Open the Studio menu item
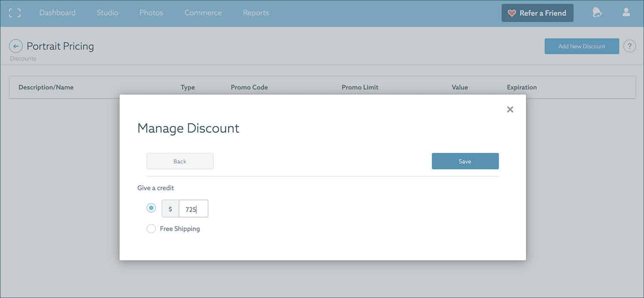This screenshot has width=644, height=298. point(107,13)
